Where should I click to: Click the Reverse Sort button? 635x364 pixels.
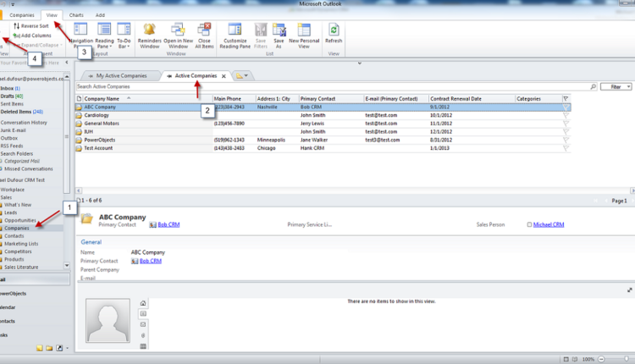[x=32, y=26]
